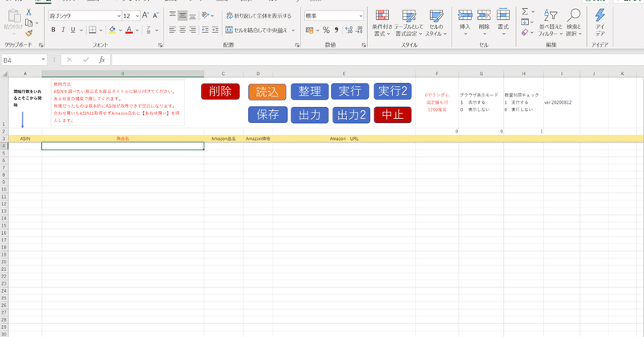
Task: Click the Copy icon
Action: point(28,23)
